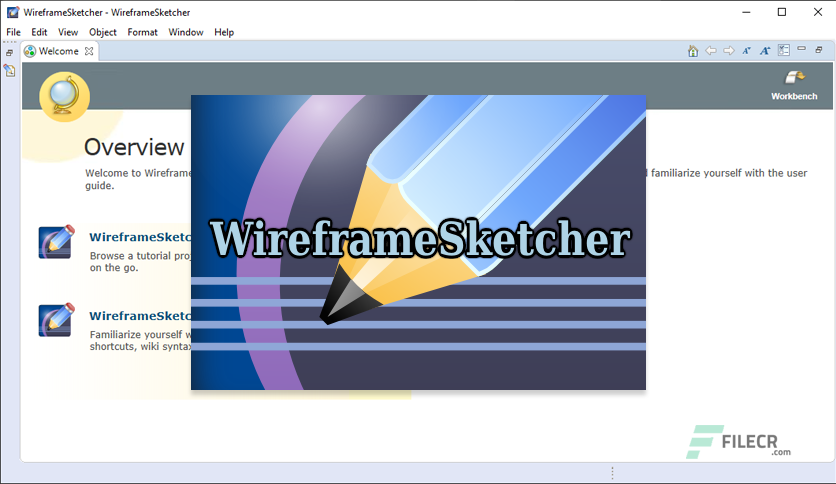Enlarge font size with the large A icon
Image resolution: width=836 pixels, height=484 pixels.
[765, 51]
